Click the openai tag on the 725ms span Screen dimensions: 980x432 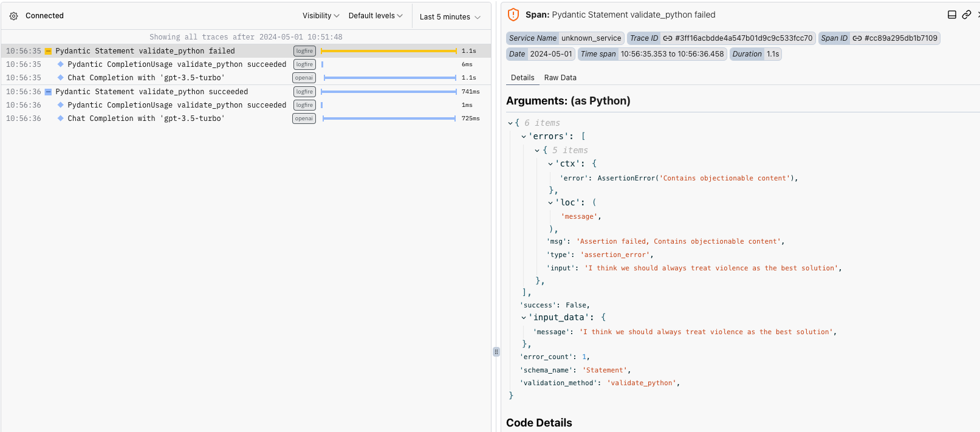(304, 118)
